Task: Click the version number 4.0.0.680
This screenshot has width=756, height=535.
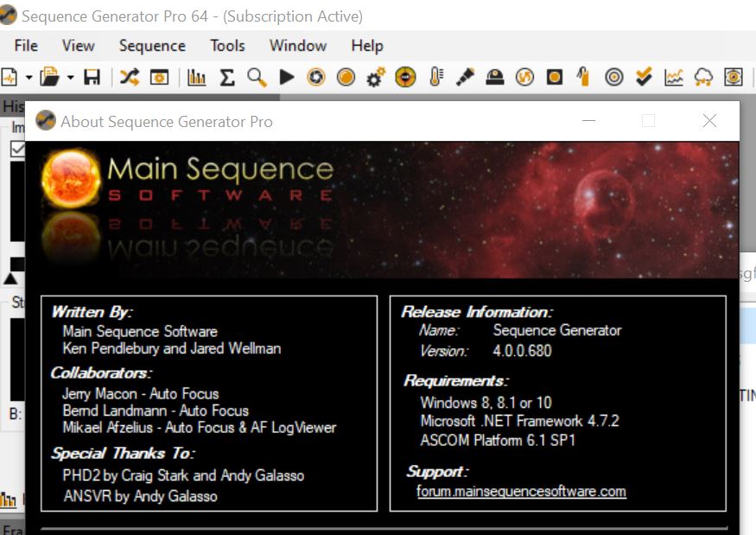Action: (x=522, y=351)
